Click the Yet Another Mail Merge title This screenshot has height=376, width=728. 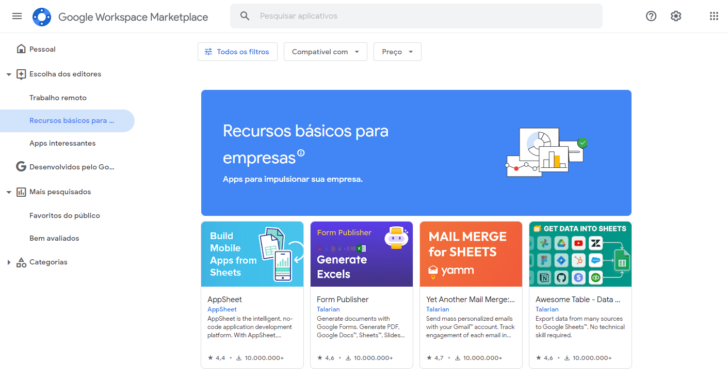[470, 299]
